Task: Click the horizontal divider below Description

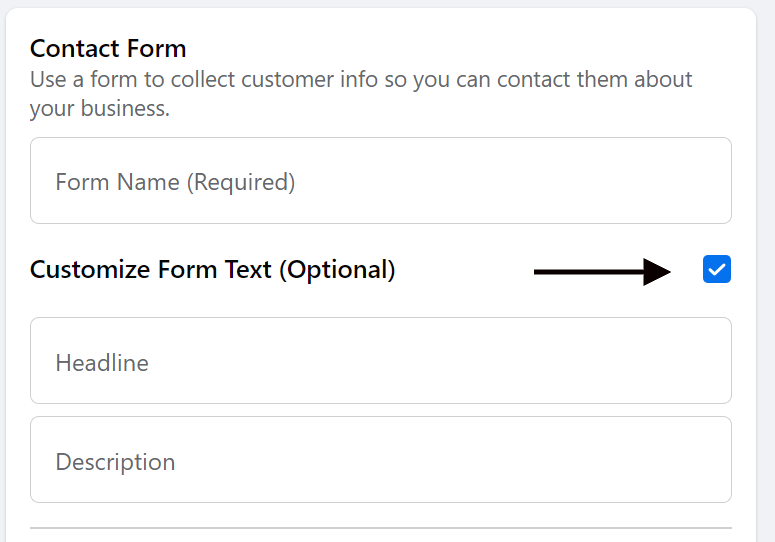Action: pos(380,528)
